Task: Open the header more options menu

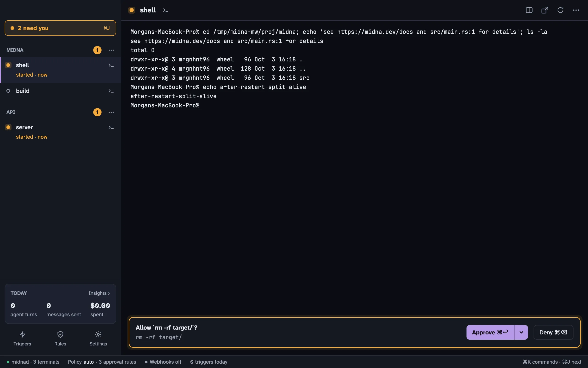Action: [x=576, y=10]
